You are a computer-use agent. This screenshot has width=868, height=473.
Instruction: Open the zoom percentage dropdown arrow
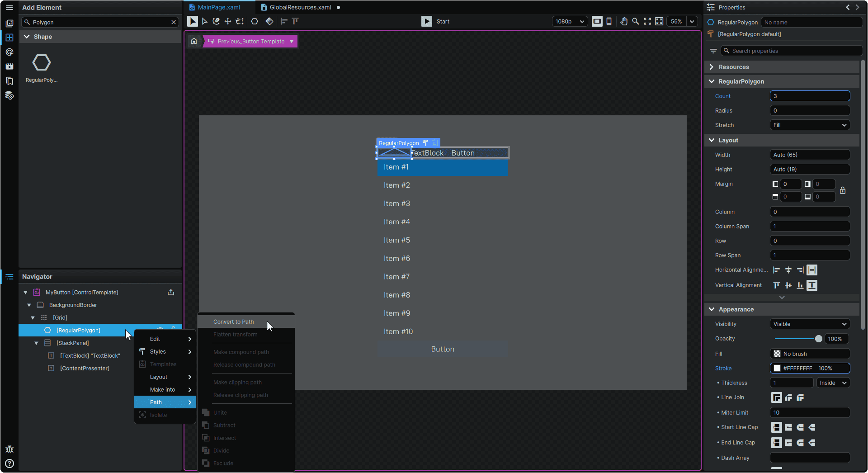692,21
